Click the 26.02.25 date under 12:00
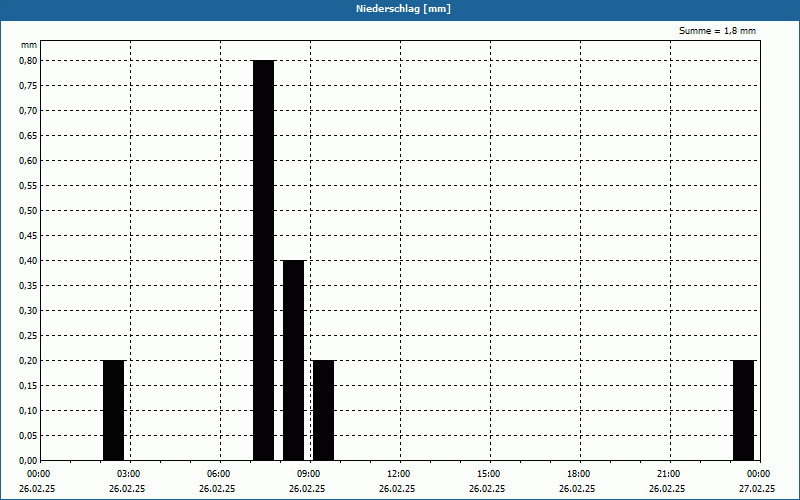Viewport: 800px width, 500px height. 397,489
